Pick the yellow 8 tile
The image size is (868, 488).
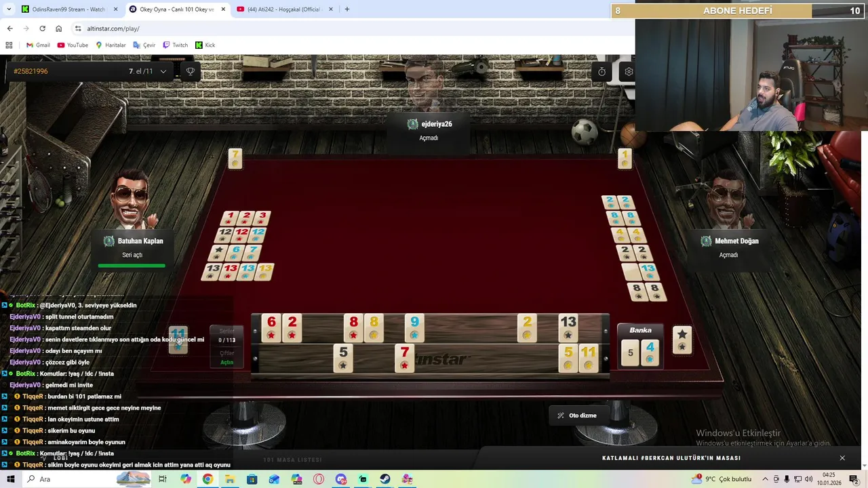[374, 328]
